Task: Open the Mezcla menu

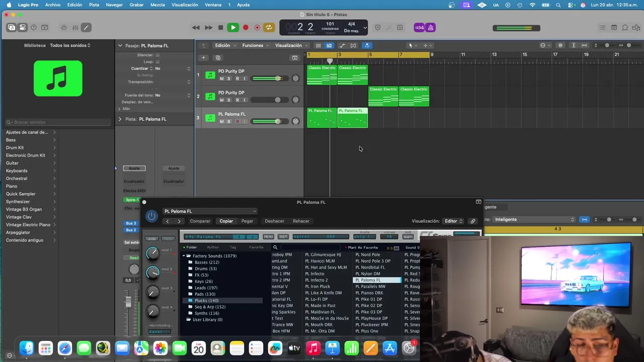Action: click(x=157, y=5)
